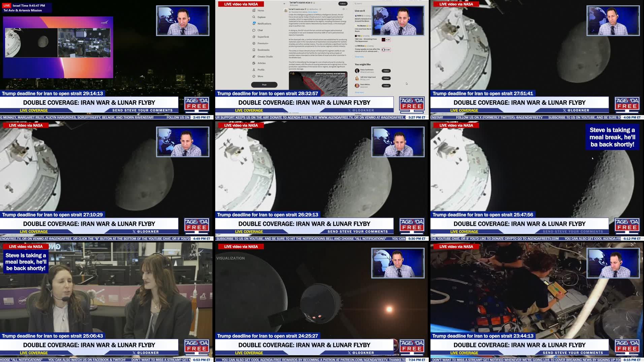Image resolution: width=644 pixels, height=362 pixels.
Task: Click the Explore magnifier icon
Action: 254,17
